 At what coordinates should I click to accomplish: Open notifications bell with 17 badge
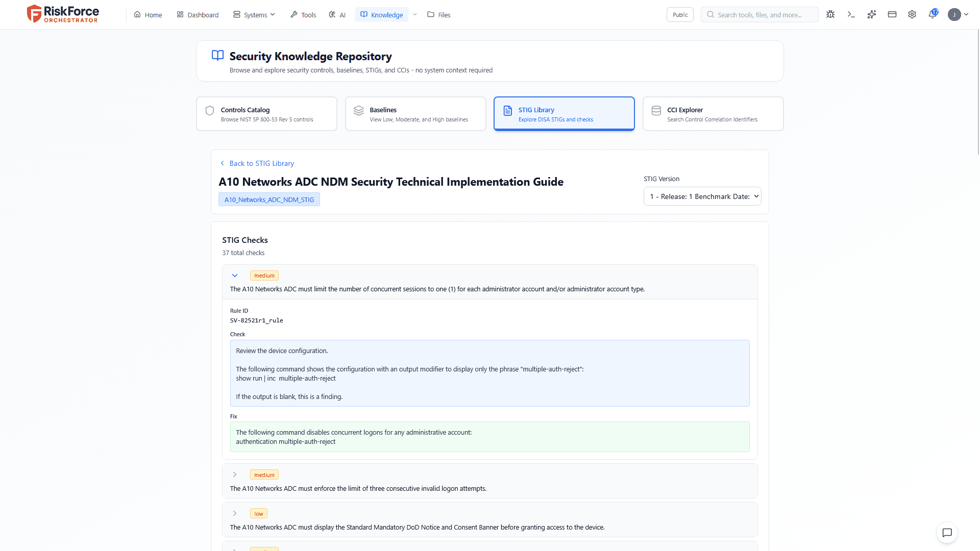pyautogui.click(x=933, y=14)
